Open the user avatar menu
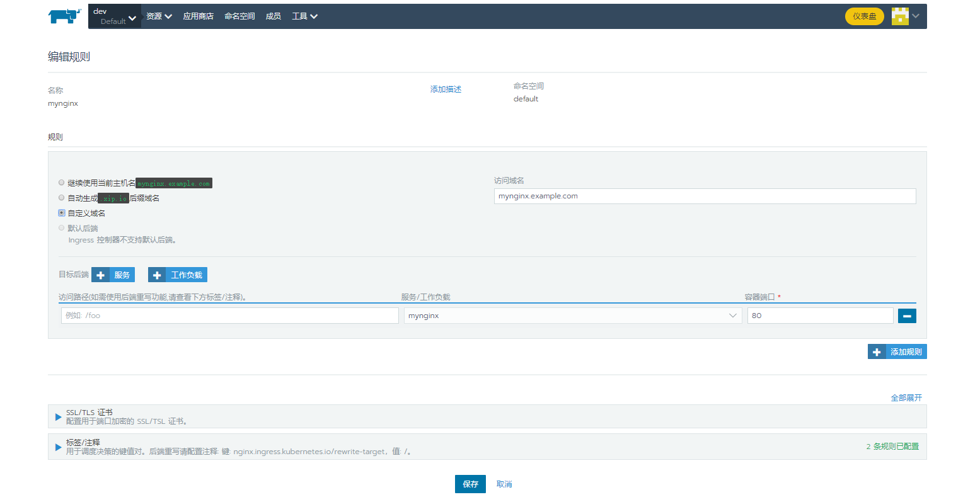This screenshot has height=502, width=980. click(x=906, y=16)
